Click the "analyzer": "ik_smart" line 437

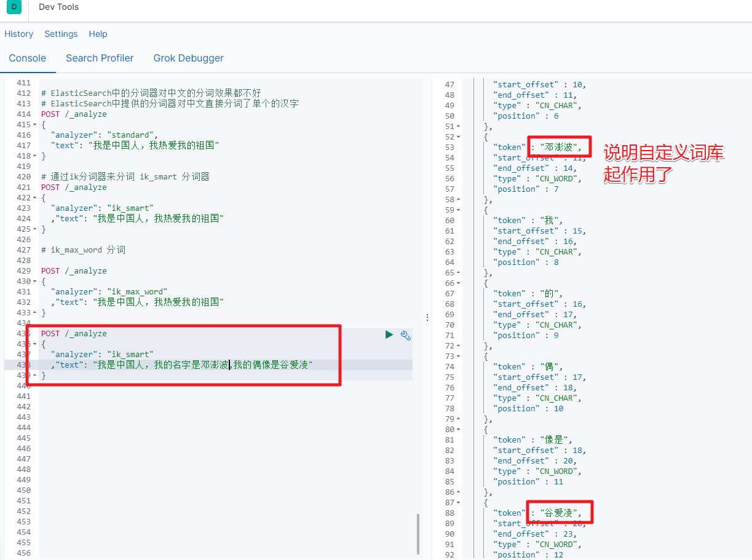point(102,355)
